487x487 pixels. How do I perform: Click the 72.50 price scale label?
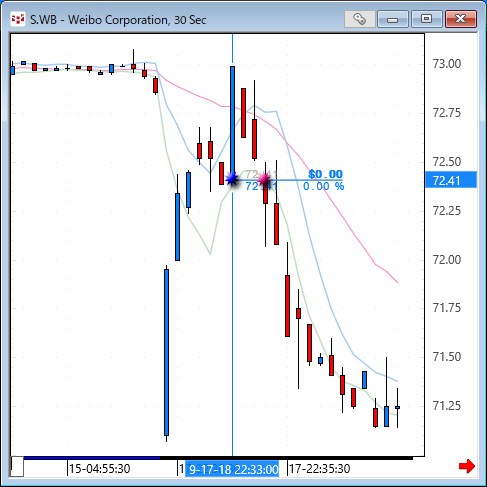[447, 162]
